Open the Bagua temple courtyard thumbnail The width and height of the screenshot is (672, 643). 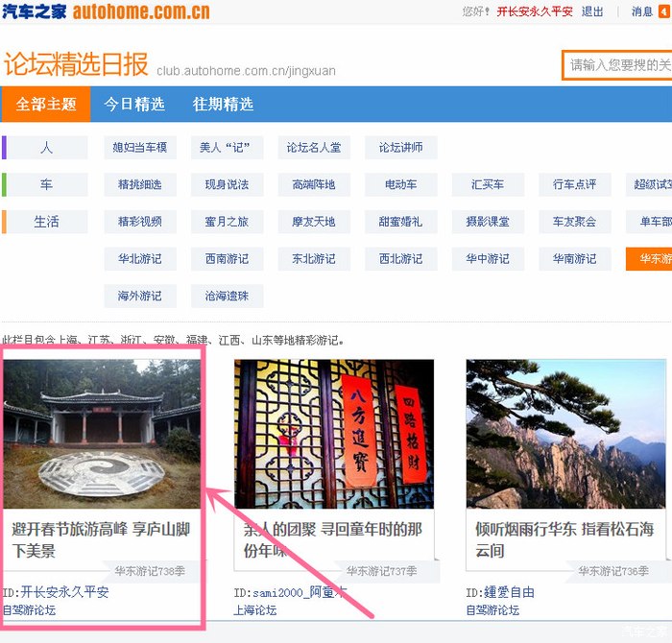[102, 434]
